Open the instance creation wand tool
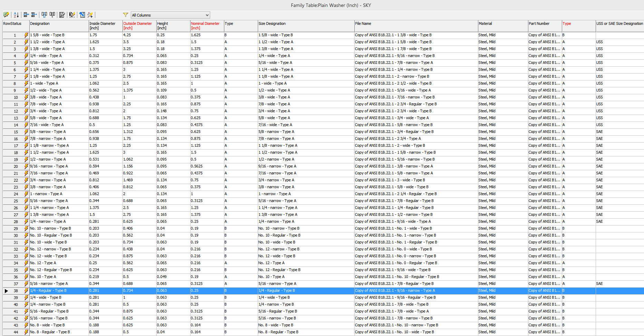This screenshot has width=644, height=336. (90, 15)
